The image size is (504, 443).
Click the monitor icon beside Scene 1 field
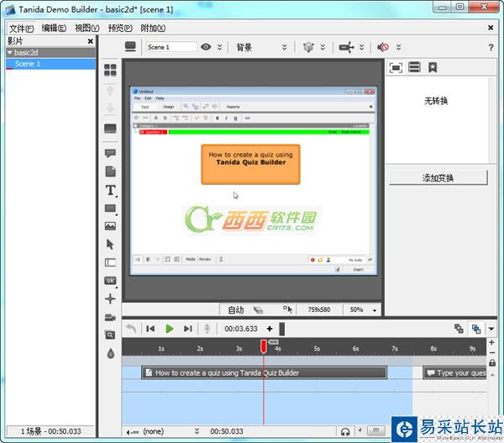[x=130, y=46]
